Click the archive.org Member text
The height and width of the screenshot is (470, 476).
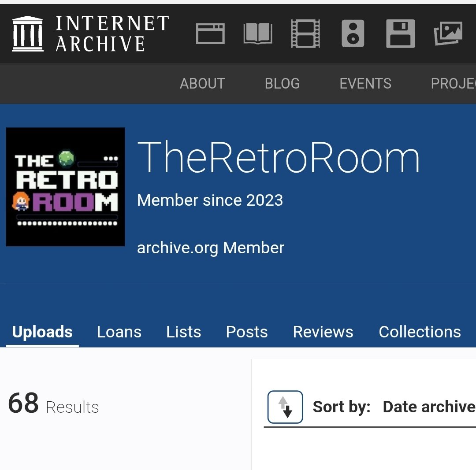click(x=211, y=248)
